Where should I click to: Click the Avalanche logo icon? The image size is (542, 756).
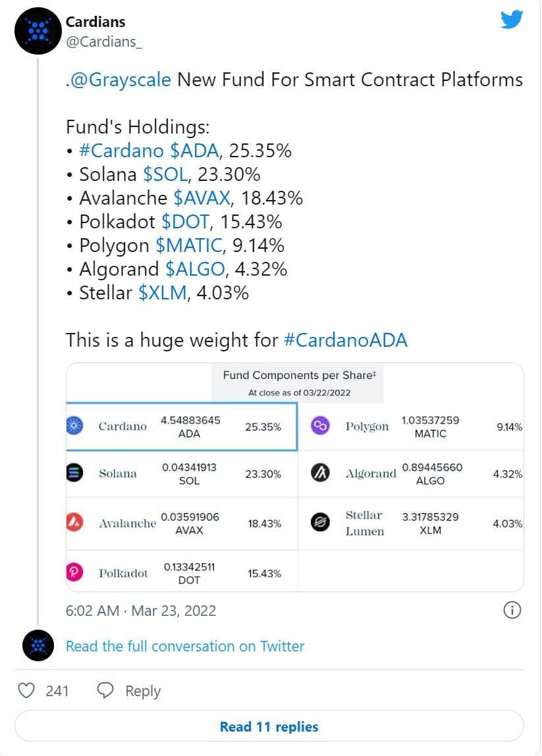click(74, 523)
